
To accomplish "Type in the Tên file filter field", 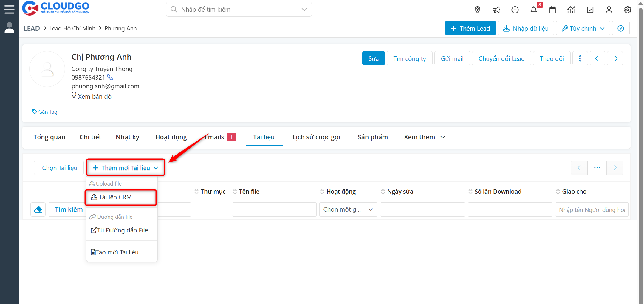I will tap(274, 209).
